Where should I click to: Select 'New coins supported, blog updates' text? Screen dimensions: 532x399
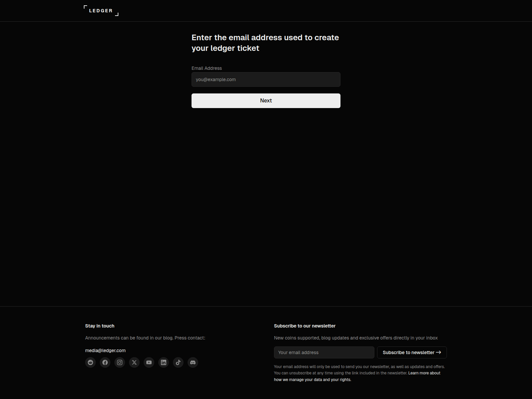[356, 338]
